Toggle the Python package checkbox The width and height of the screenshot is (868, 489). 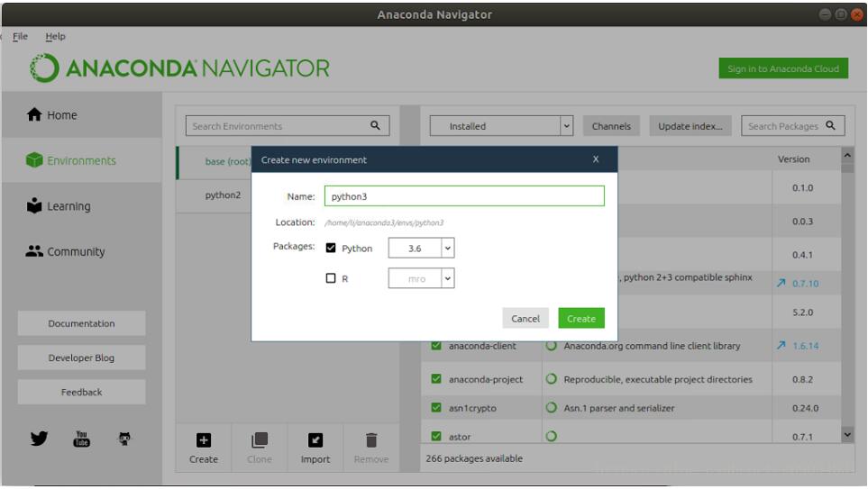click(331, 248)
